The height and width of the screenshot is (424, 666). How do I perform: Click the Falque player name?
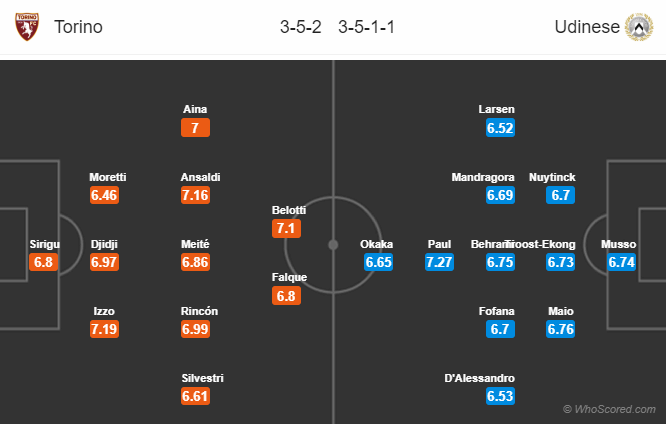point(289,277)
